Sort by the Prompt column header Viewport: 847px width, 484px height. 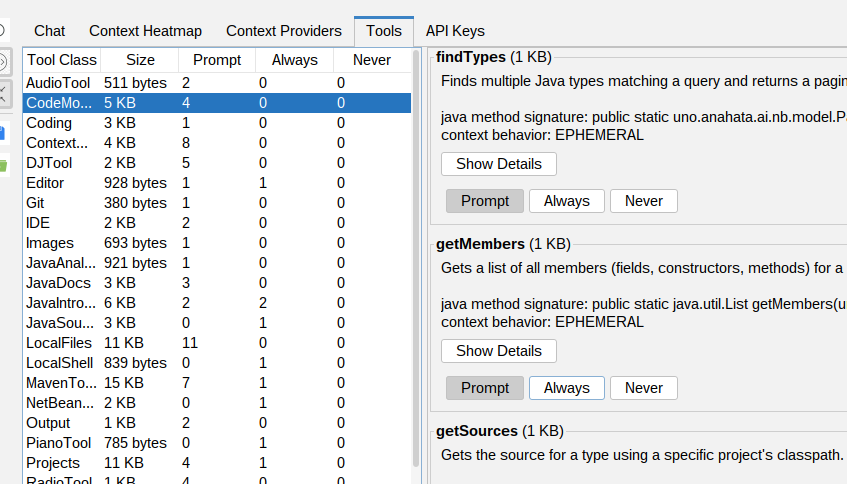217,60
